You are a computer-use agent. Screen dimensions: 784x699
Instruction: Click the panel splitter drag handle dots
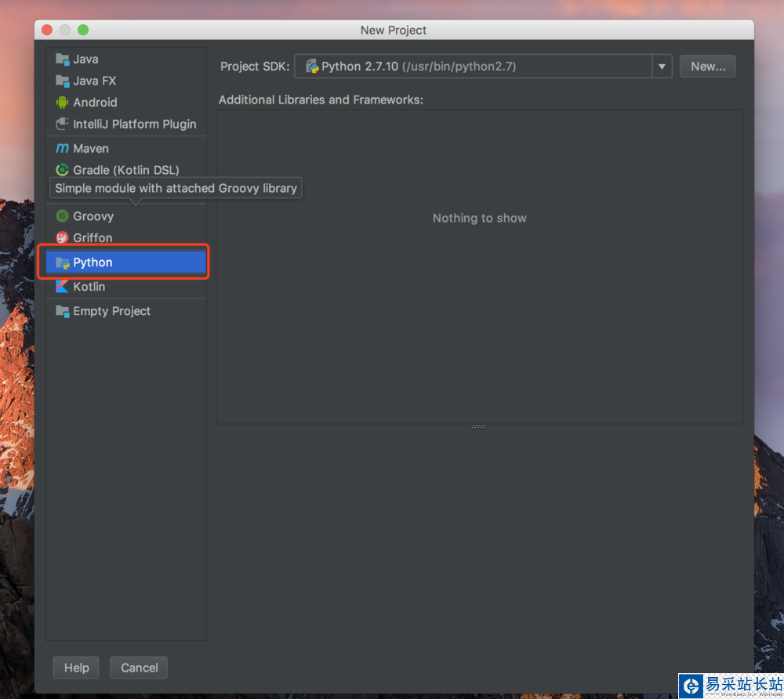(x=478, y=427)
